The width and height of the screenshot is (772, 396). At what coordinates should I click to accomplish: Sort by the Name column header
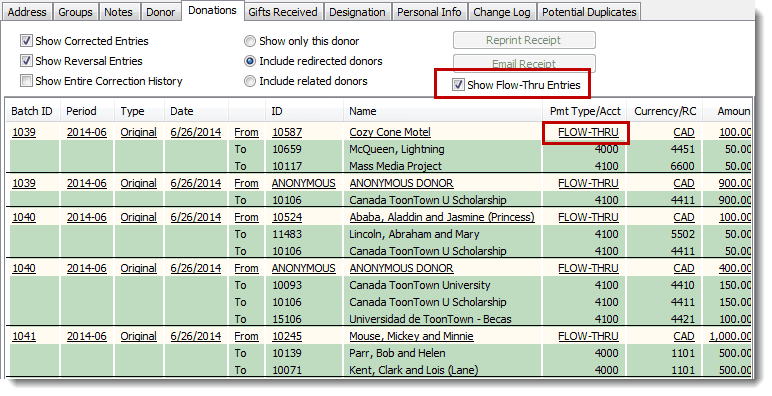coord(362,111)
